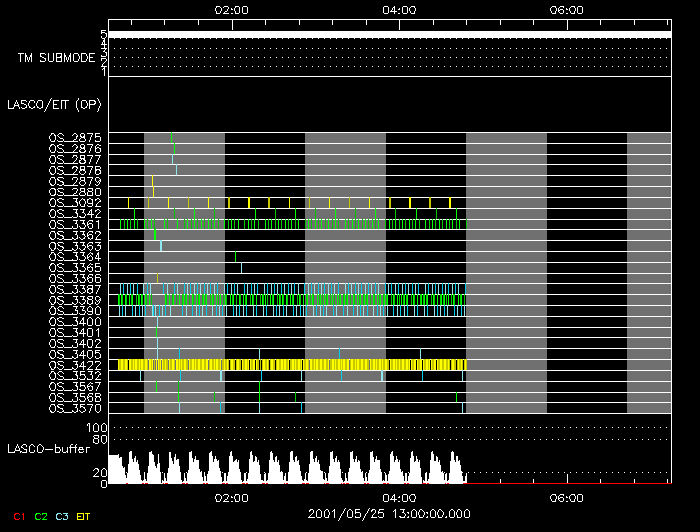Image resolution: width=700 pixels, height=532 pixels.
Task: Select the OS_3092 row label
Action: (x=75, y=202)
